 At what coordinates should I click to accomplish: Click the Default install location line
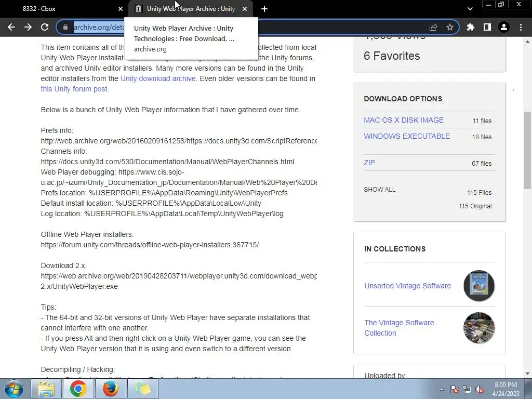point(151,203)
